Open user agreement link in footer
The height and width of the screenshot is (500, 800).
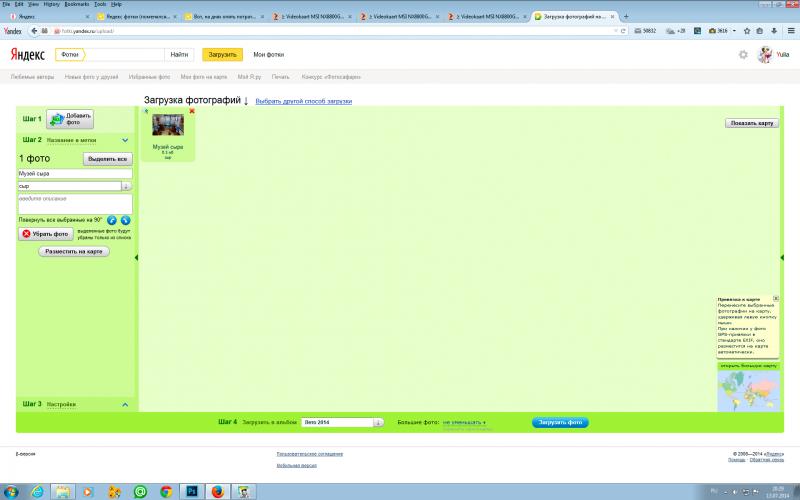click(310, 454)
